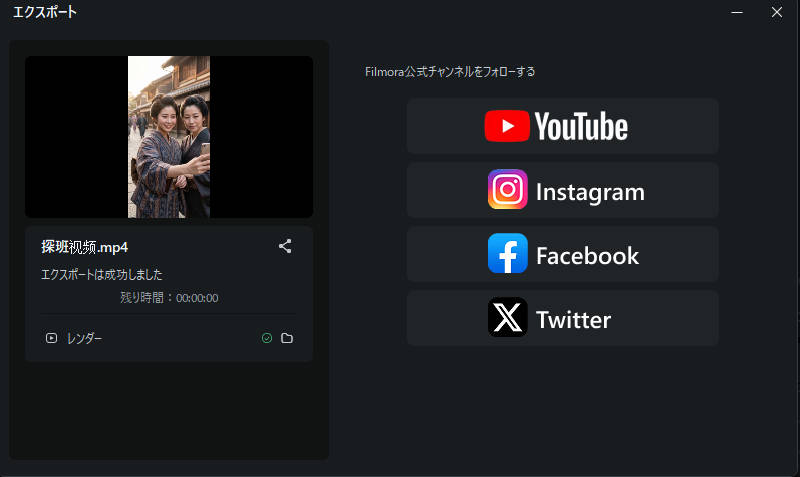Minimize the エクスポート window
Image resolution: width=800 pixels, height=477 pixels.
(737, 12)
